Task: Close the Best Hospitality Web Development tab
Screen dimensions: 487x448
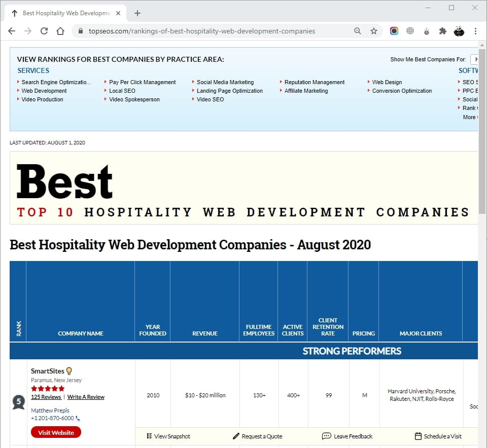Action: pos(118,13)
